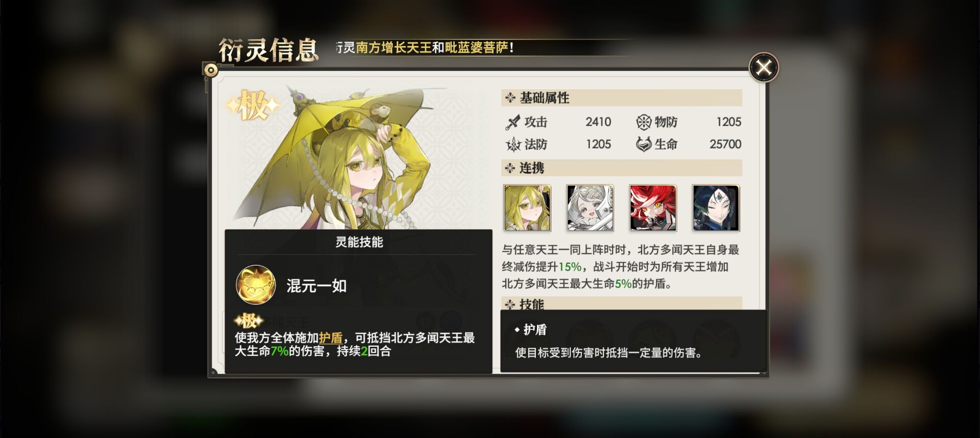Select the white-haired character link portrait

tap(590, 208)
